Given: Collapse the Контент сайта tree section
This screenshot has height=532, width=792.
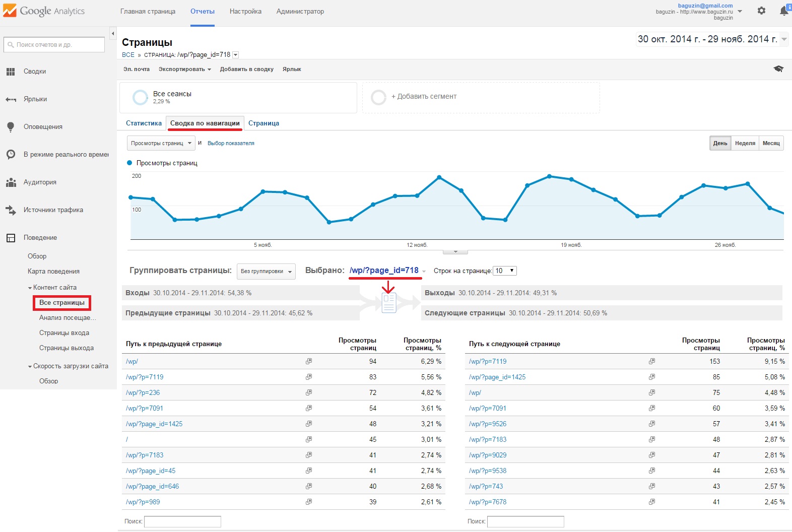Looking at the screenshot, I should [30, 288].
